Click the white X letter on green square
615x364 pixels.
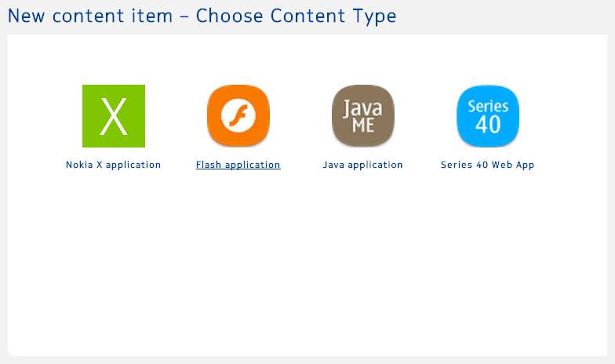[114, 116]
